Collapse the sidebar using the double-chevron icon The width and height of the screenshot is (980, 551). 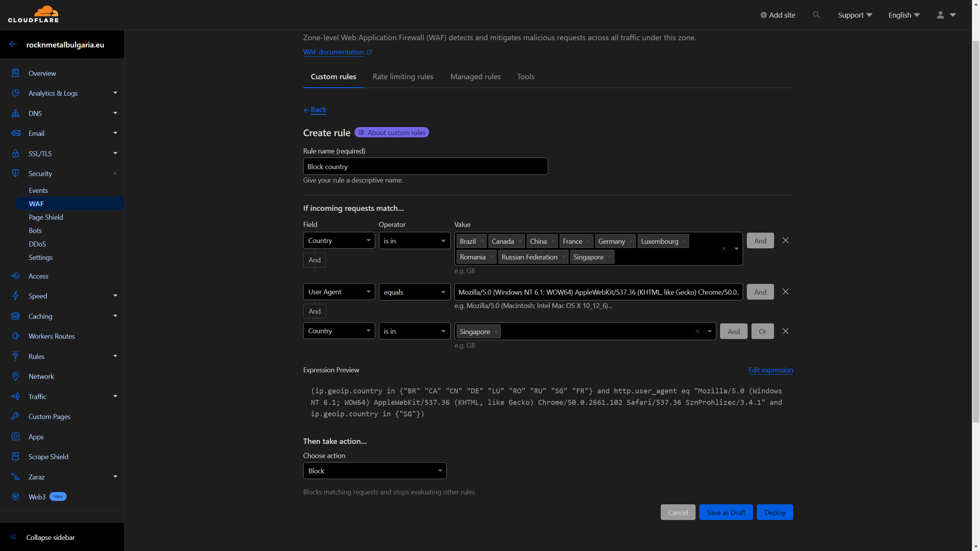[14, 537]
